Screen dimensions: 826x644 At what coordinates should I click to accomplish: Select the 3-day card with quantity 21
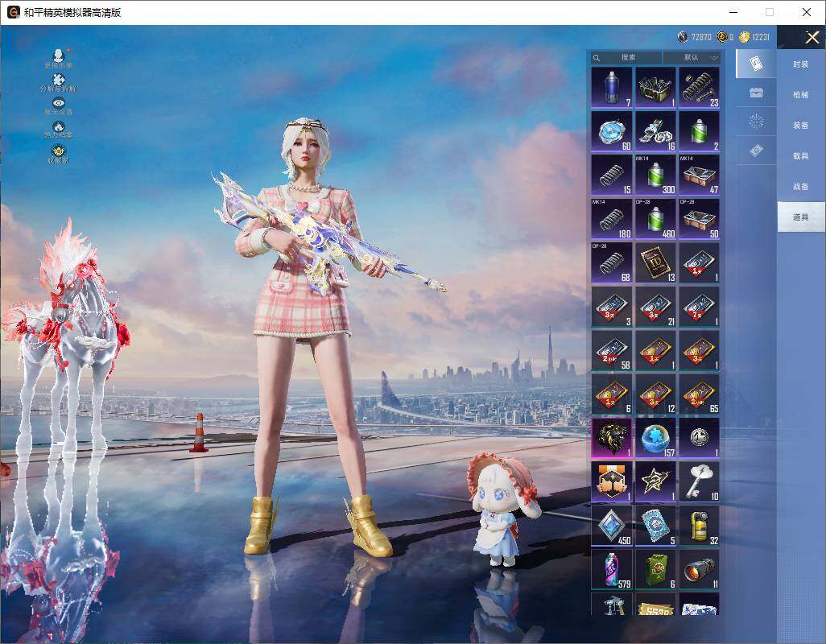tap(655, 307)
